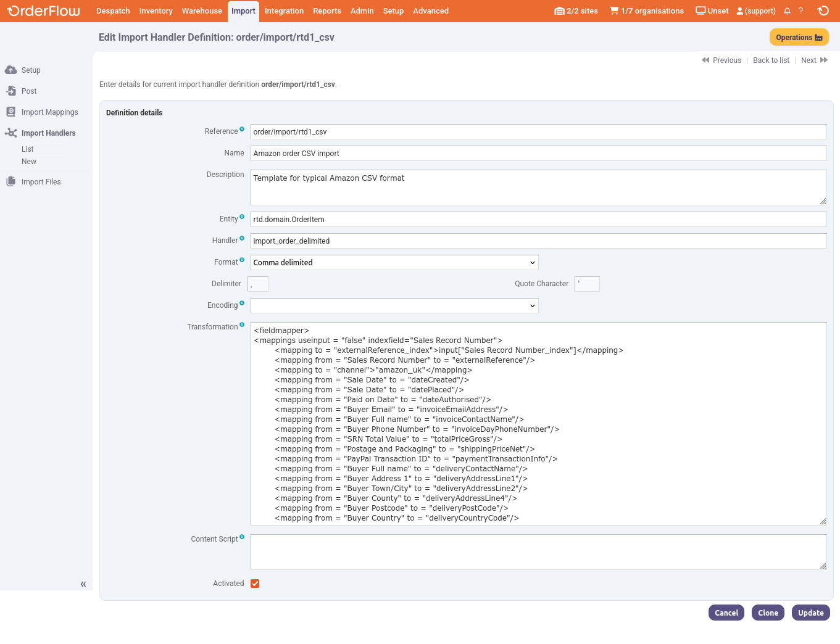Image resolution: width=840 pixels, height=644 pixels.
Task: Open the empty Encoding dropdown
Action: click(394, 305)
